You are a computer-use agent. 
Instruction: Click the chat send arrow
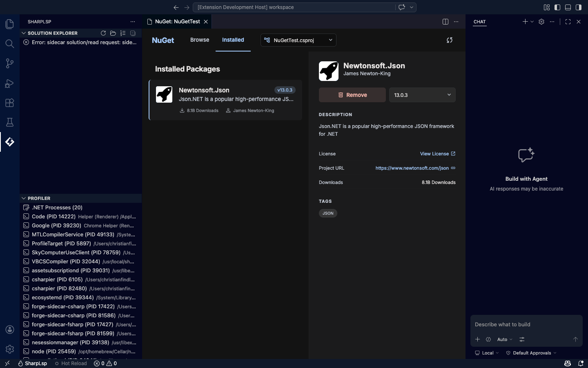pos(575,339)
